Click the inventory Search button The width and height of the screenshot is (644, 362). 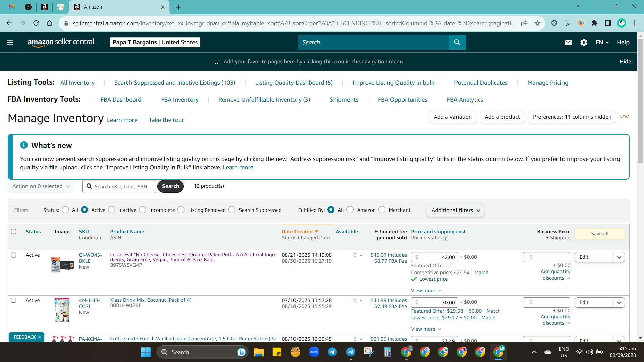coord(170,186)
